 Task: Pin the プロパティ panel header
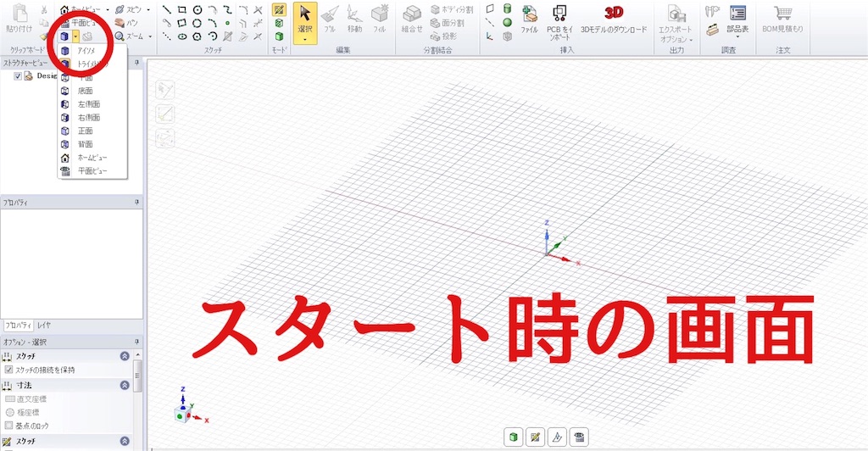click(136, 203)
